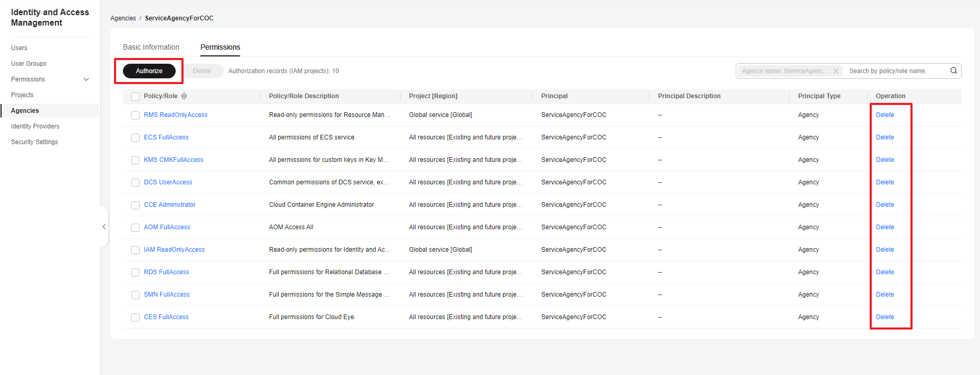Delete the KMS CMKFullAccess authorization
This screenshot has height=375, width=980.
tap(885, 160)
